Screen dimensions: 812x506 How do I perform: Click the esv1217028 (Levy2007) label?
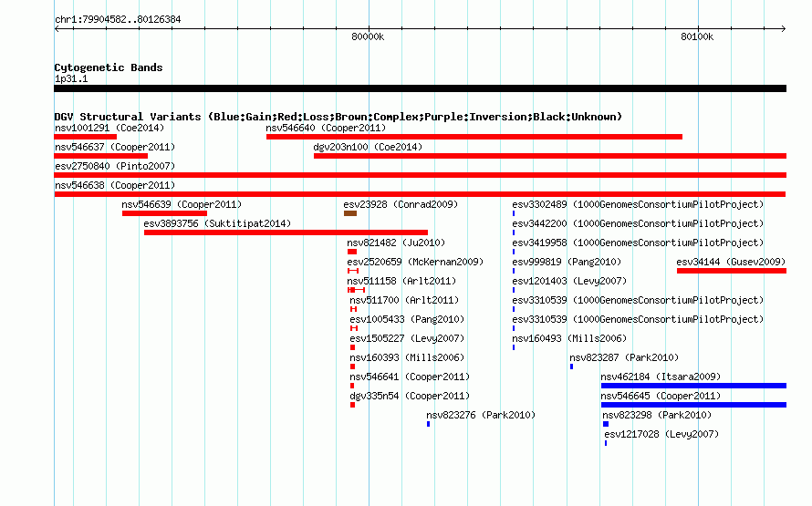tap(661, 434)
